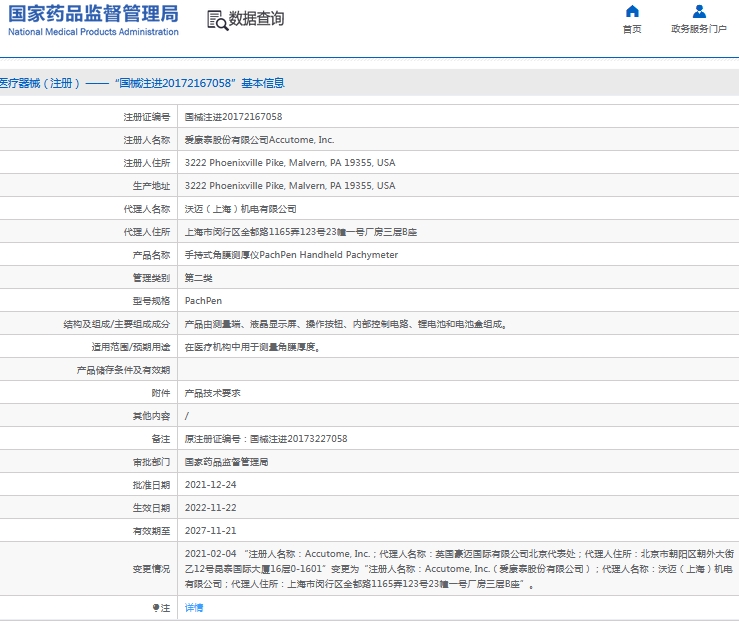Viewport: 739px width, 624px height.
Task: Select the remark 原注册证编号：国械注进20173227058
Action: tap(266, 439)
